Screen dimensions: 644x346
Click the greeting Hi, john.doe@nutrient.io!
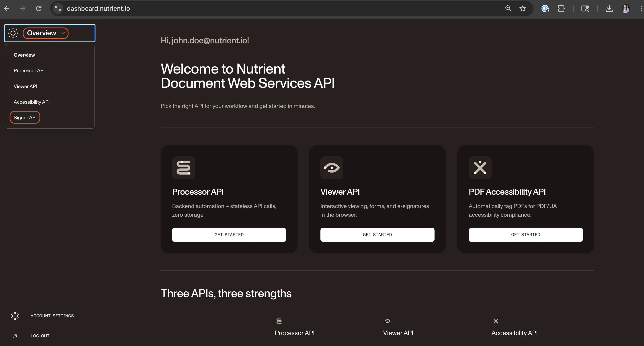(205, 41)
